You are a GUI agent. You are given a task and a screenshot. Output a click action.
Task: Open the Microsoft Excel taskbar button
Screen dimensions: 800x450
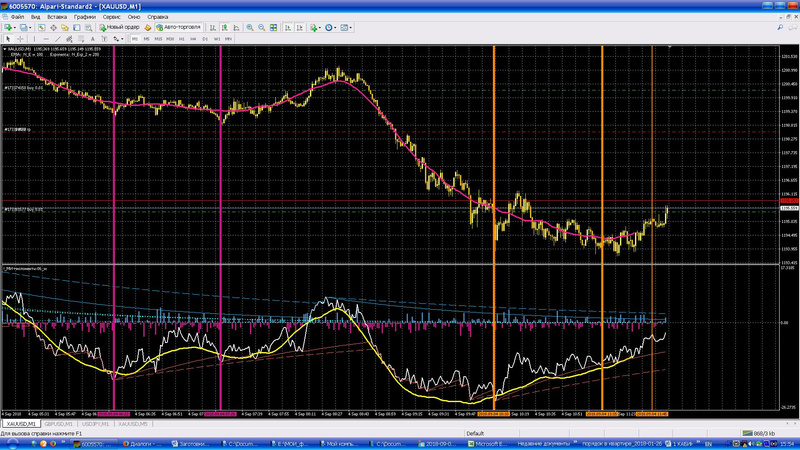487,443
